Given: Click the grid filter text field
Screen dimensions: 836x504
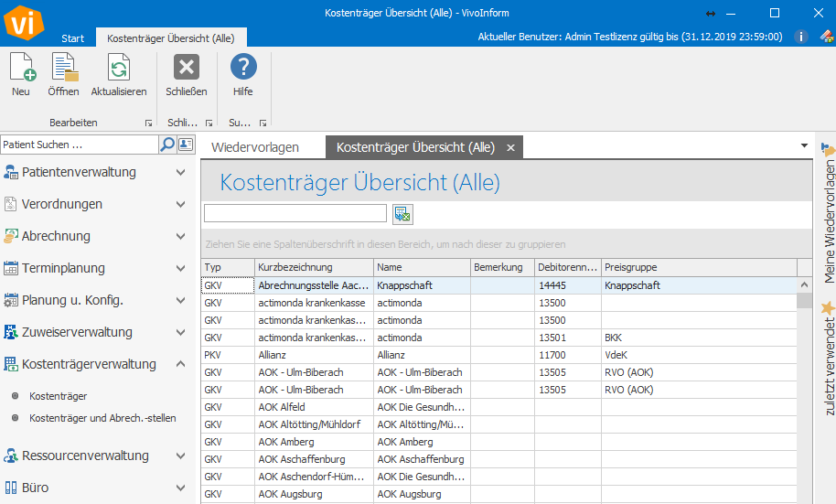Looking at the screenshot, I should [x=295, y=213].
